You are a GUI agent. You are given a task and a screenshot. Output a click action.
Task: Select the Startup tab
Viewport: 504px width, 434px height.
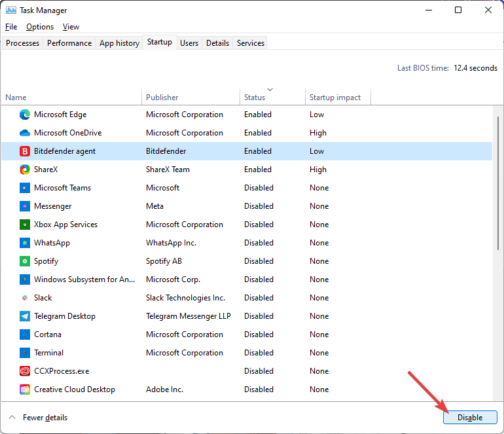[160, 42]
